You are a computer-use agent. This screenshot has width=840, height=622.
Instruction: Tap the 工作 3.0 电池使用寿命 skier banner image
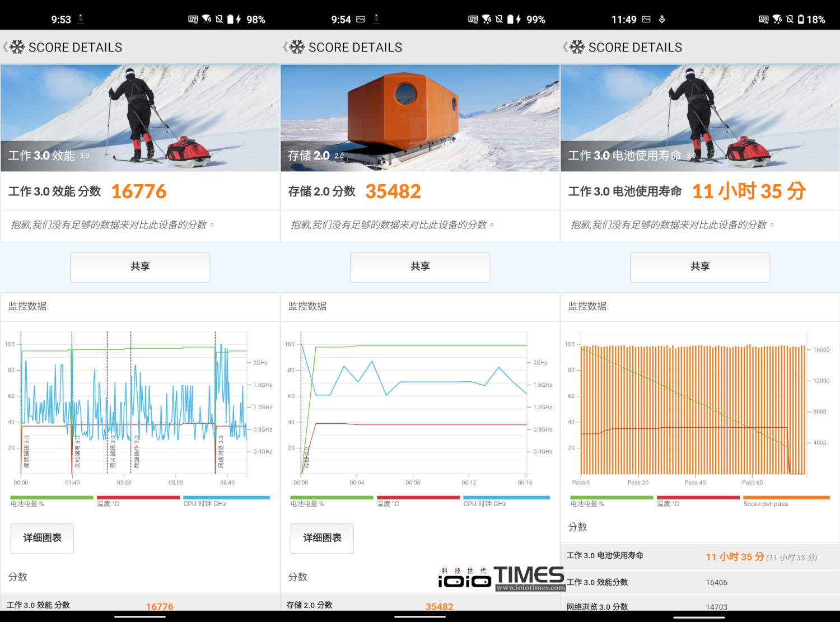pos(700,118)
